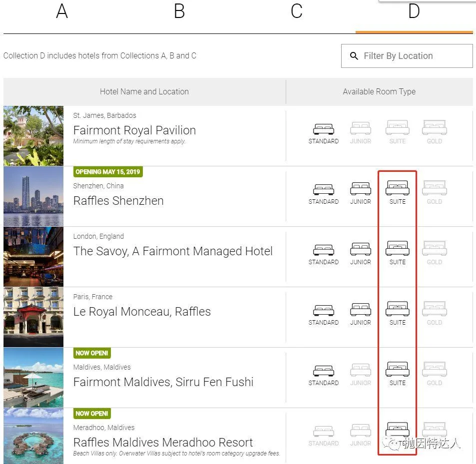Open Fairmont Royal Pavilion hotel link
The width and height of the screenshot is (476, 464).
[x=134, y=130]
